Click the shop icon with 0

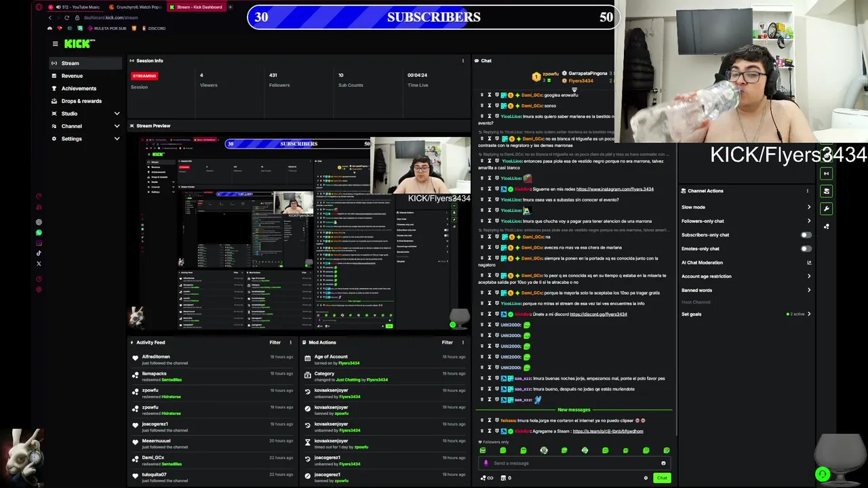coord(505,478)
